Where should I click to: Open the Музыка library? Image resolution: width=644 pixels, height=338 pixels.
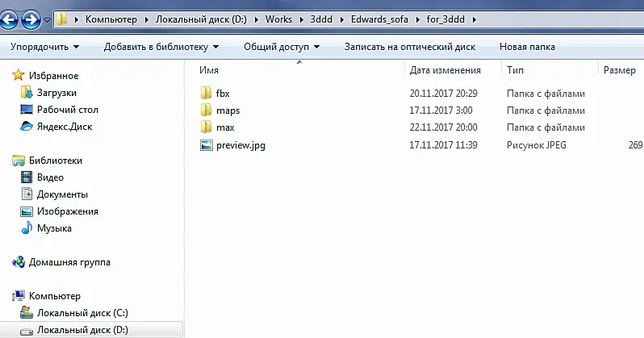(x=54, y=228)
